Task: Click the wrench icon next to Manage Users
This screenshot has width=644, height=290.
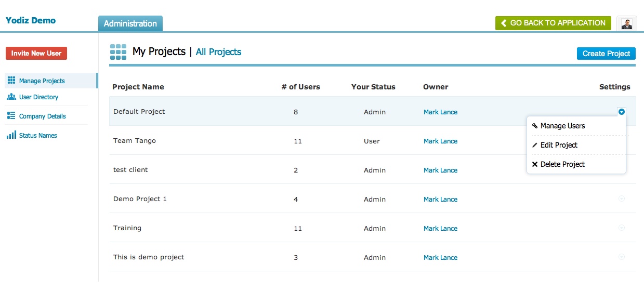Action: pos(535,126)
